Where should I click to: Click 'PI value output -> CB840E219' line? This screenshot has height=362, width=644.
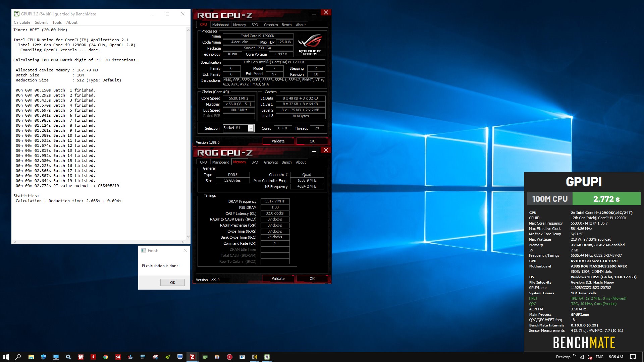tap(86, 186)
